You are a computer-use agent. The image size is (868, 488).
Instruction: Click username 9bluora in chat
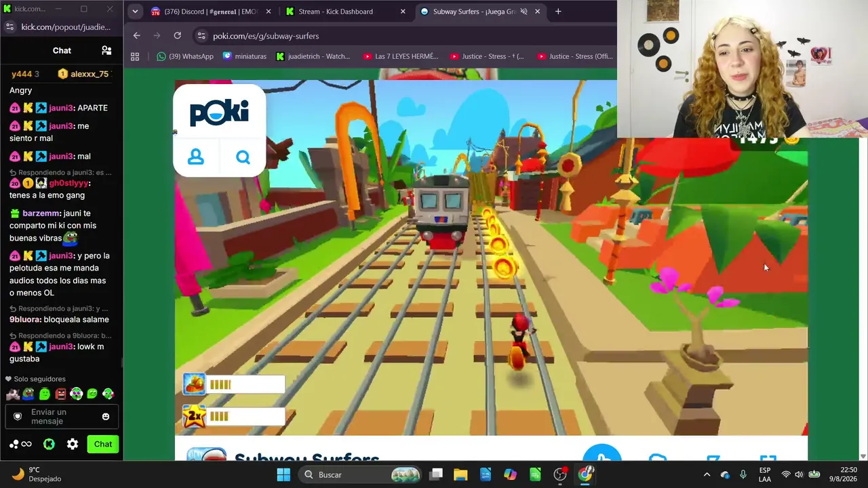click(25, 319)
